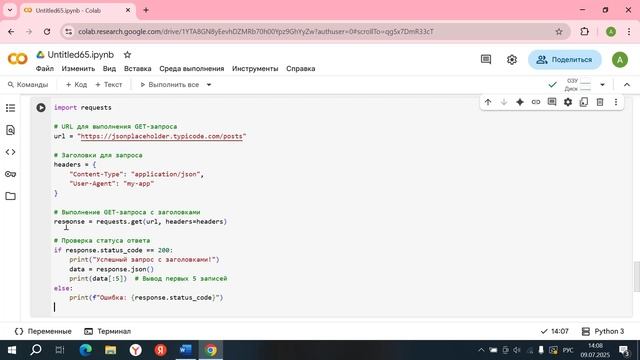Click Выполнить все to run all

tap(170, 84)
